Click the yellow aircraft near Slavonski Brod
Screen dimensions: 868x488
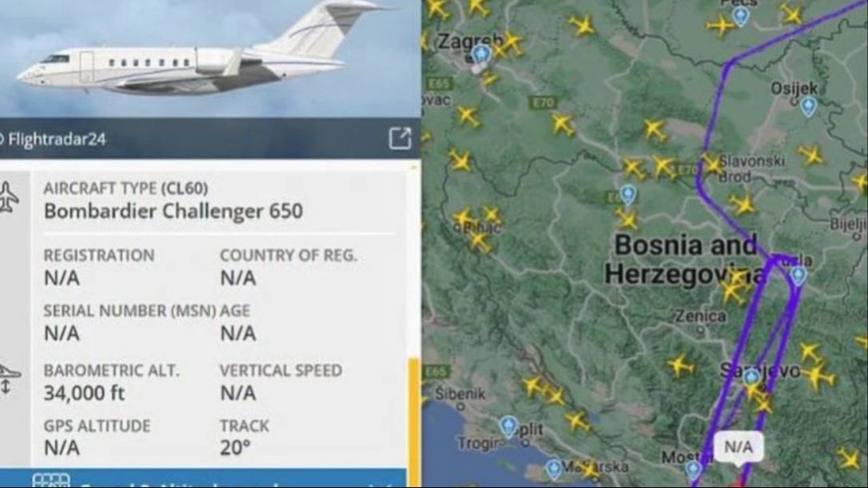pyautogui.click(x=711, y=165)
